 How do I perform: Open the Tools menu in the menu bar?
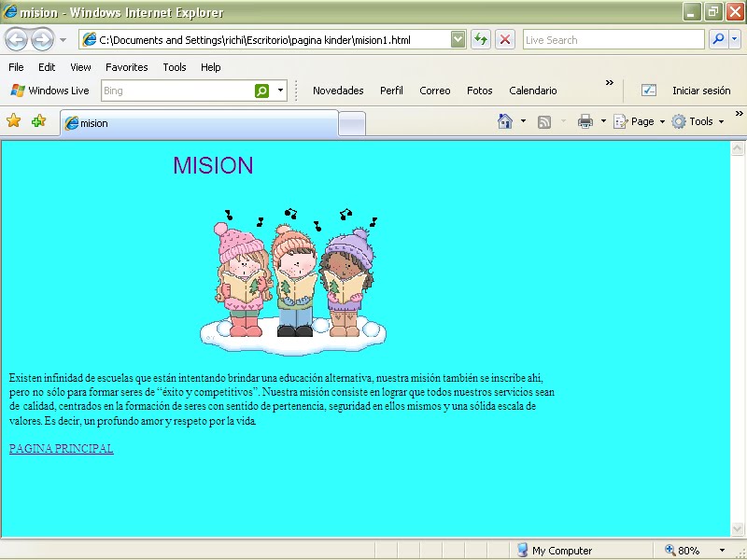[175, 67]
